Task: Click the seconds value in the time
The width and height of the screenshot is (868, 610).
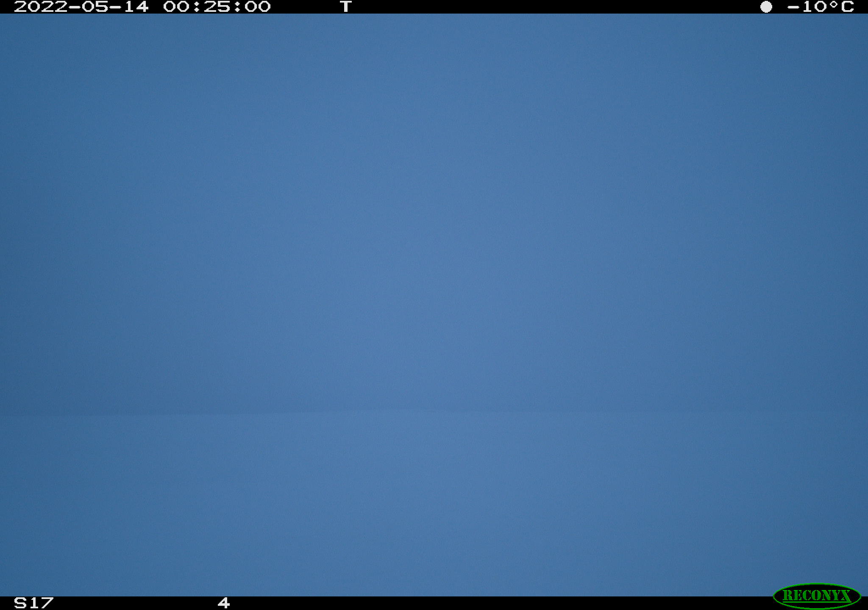Action: (x=258, y=6)
